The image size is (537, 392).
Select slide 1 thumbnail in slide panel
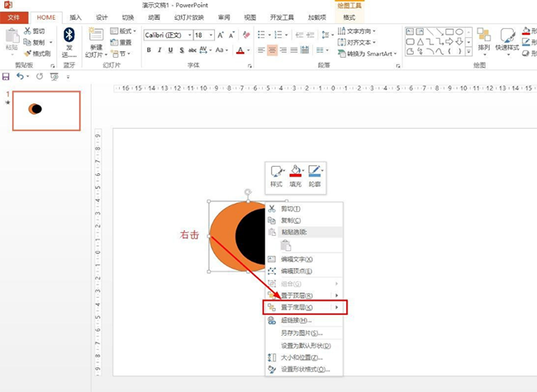(46, 111)
